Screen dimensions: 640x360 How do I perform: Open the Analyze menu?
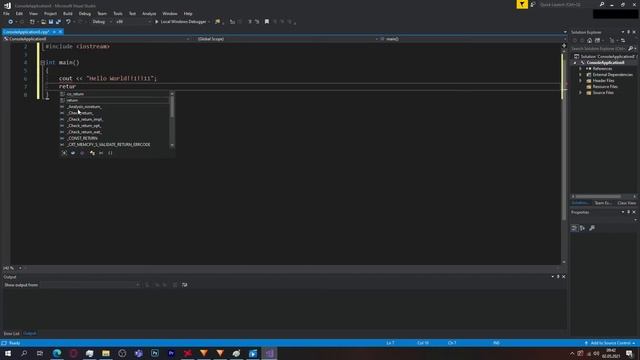[149, 13]
